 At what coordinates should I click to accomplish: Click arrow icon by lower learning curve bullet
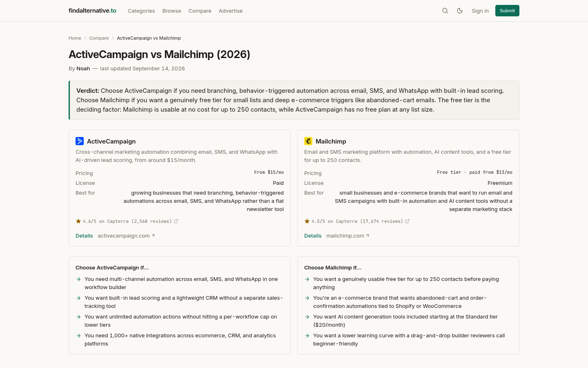coord(307,336)
